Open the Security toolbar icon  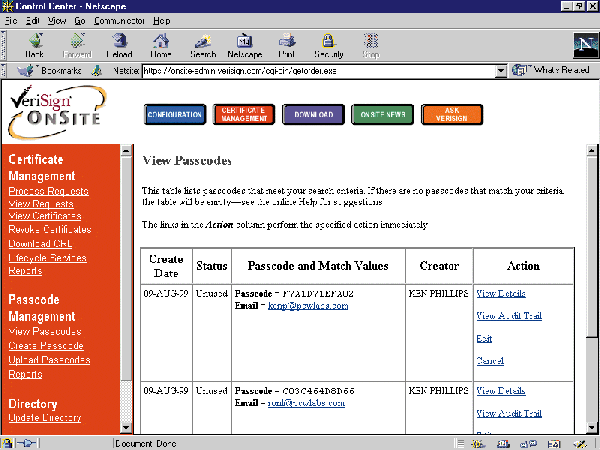click(x=329, y=41)
